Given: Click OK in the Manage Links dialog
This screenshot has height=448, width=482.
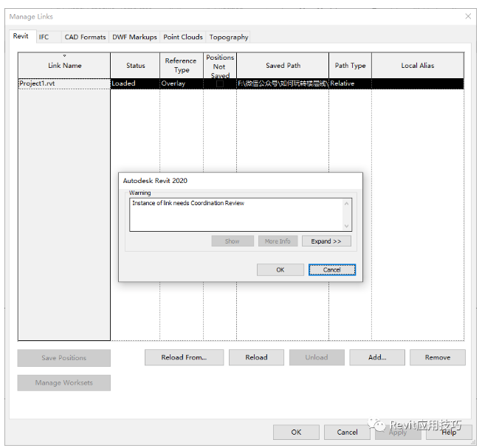Looking at the screenshot, I should point(296,432).
